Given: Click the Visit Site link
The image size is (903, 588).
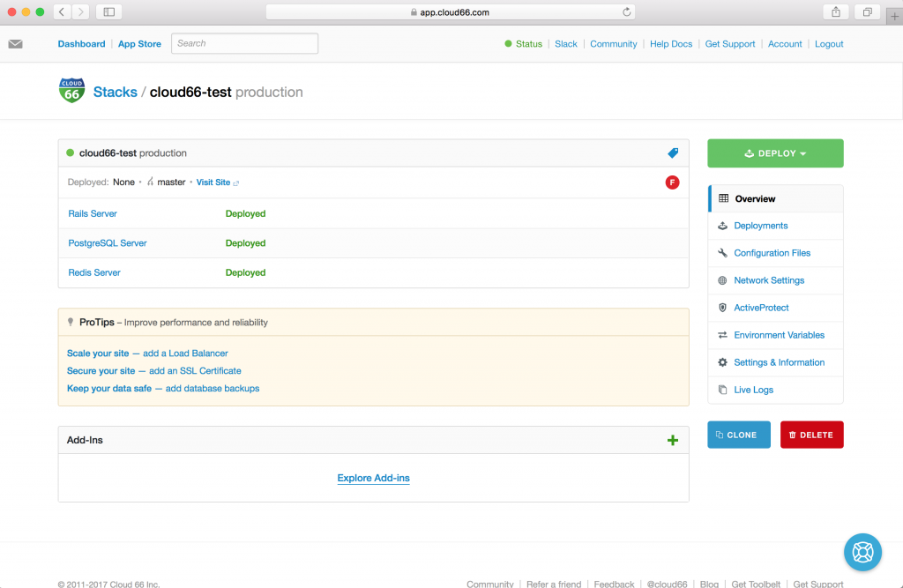Looking at the screenshot, I should point(213,182).
